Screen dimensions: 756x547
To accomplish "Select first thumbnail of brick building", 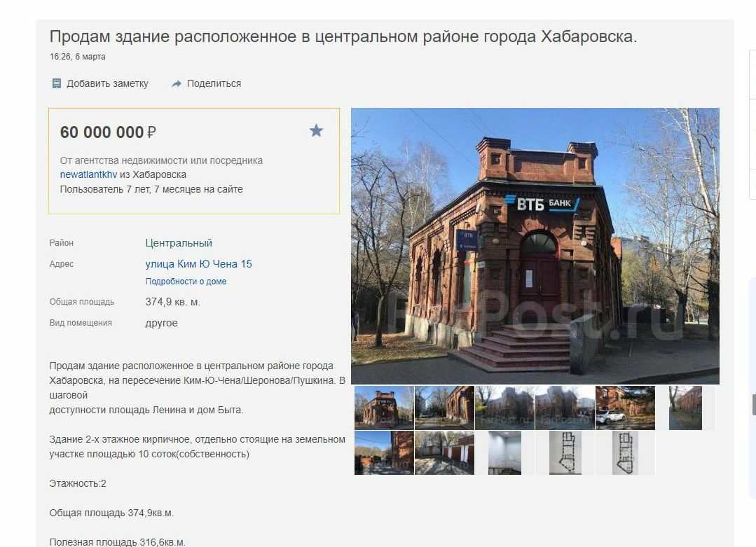I will (384, 408).
